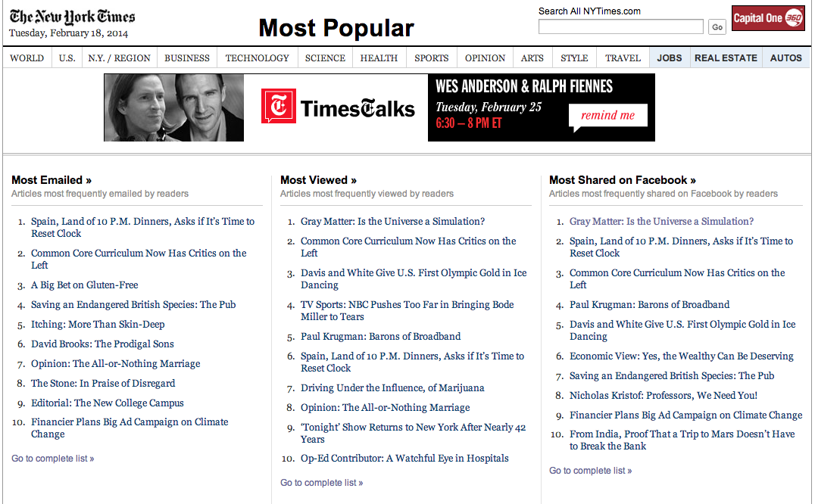Screen dimensions: 815x504
Task: Open 'Driving Under the Influence, of Marijuana'
Action: click(392, 387)
